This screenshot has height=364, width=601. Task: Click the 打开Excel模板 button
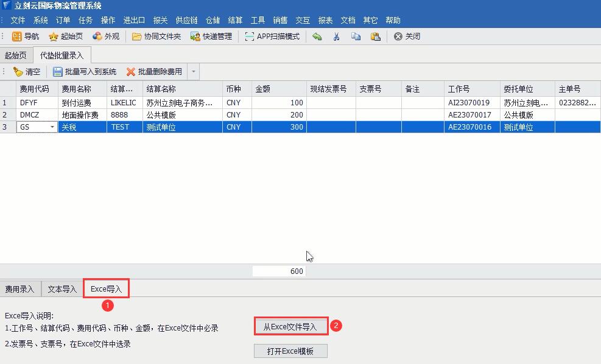[x=290, y=351]
